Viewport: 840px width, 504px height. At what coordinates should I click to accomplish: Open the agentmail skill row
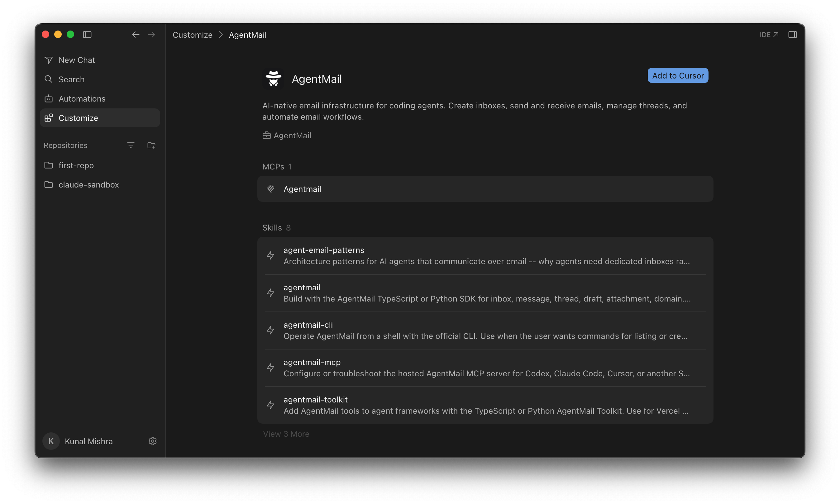[x=485, y=293]
